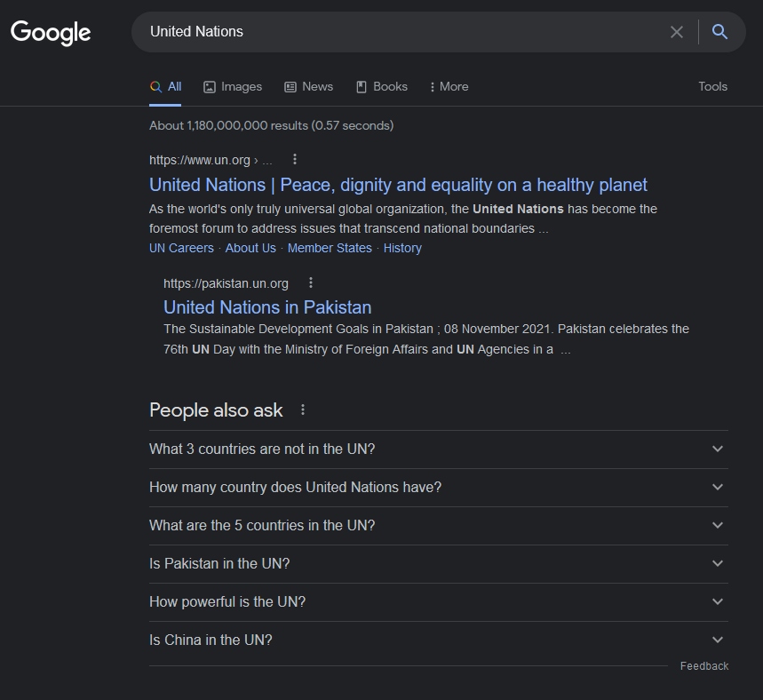The width and height of the screenshot is (763, 700).
Task: Switch to the News tab
Action: click(309, 87)
